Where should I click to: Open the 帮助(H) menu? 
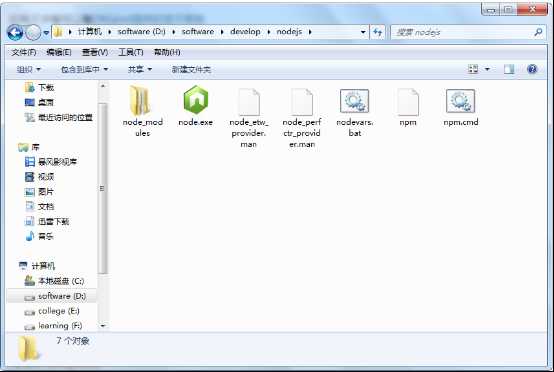(x=167, y=52)
